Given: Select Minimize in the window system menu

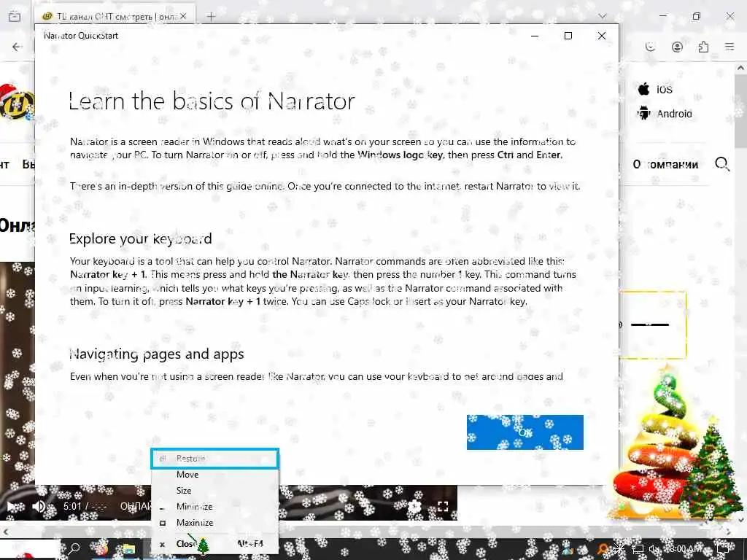Looking at the screenshot, I should 214,507.
